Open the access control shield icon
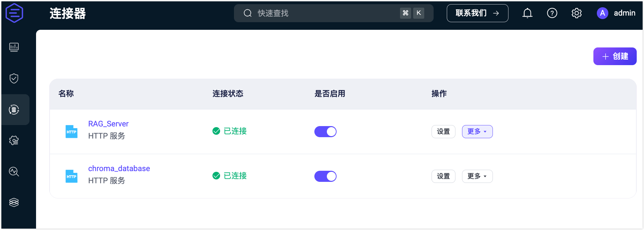Viewport: 644px width, 230px height. [x=14, y=79]
